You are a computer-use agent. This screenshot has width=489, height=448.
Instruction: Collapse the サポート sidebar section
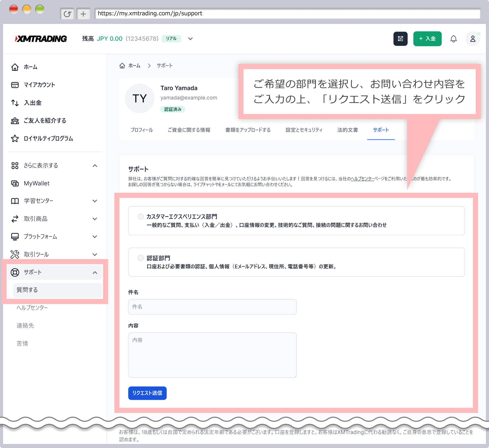[x=95, y=273]
